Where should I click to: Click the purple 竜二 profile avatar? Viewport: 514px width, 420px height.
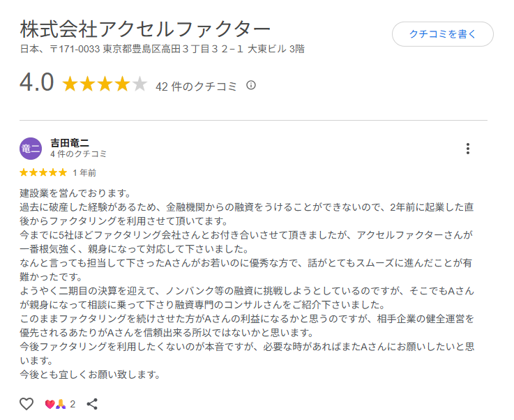click(x=31, y=149)
